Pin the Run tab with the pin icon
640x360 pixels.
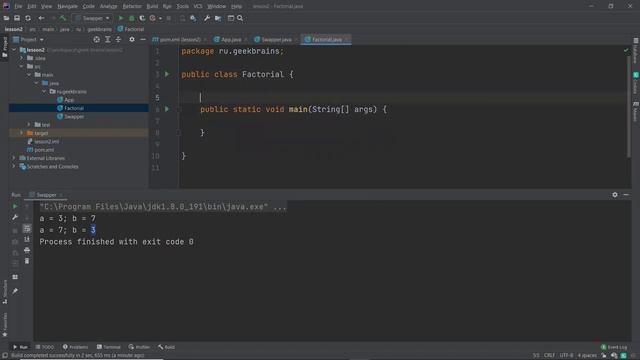pos(15,291)
